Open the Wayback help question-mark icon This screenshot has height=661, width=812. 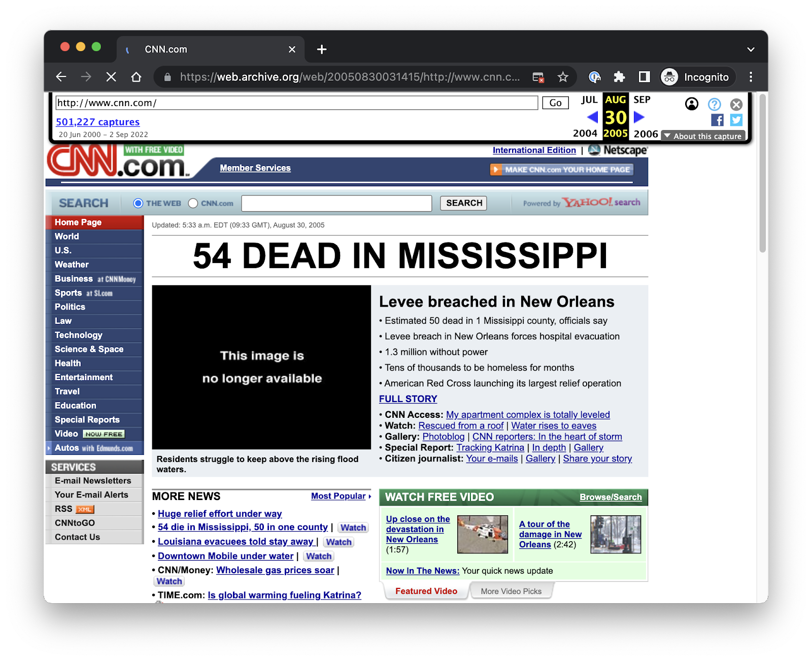click(715, 104)
